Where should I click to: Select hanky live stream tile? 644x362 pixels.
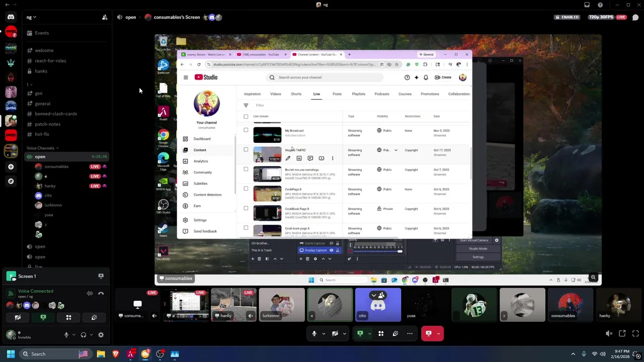[x=233, y=305]
